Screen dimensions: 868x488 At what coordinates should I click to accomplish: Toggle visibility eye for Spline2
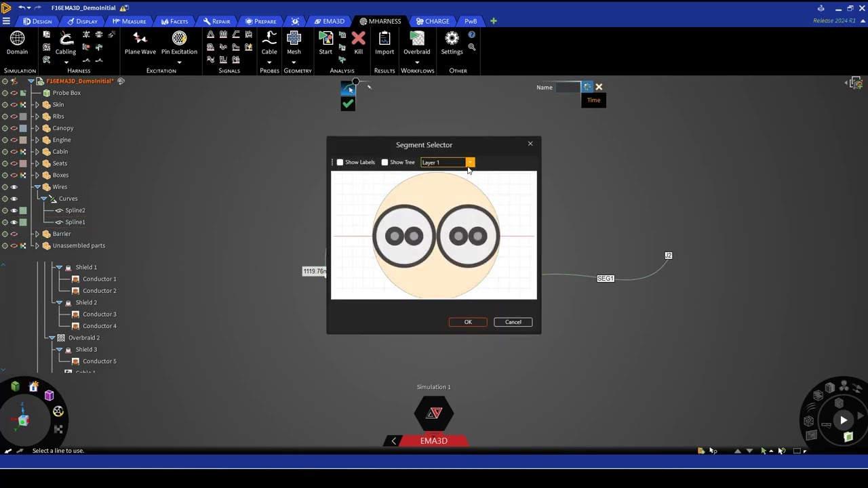pos(14,210)
